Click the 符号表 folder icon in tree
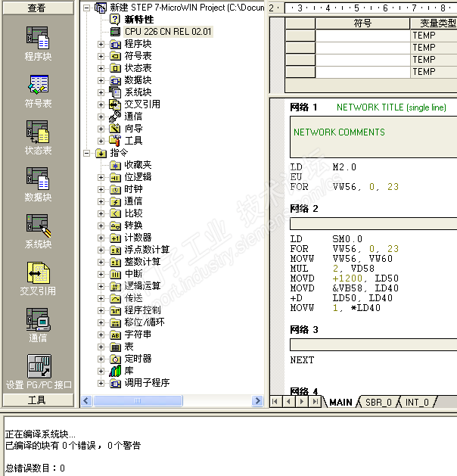Viewport: 457px width, 476px height. coord(115,56)
